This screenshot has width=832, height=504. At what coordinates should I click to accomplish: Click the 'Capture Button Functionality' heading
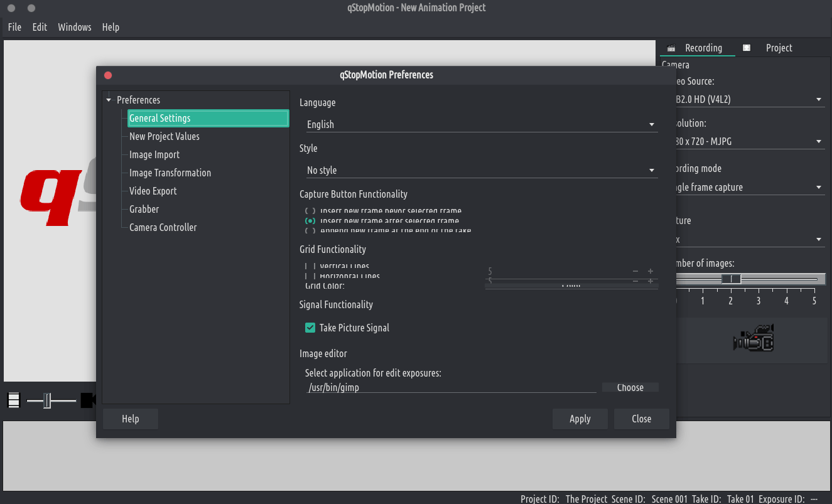354,194
